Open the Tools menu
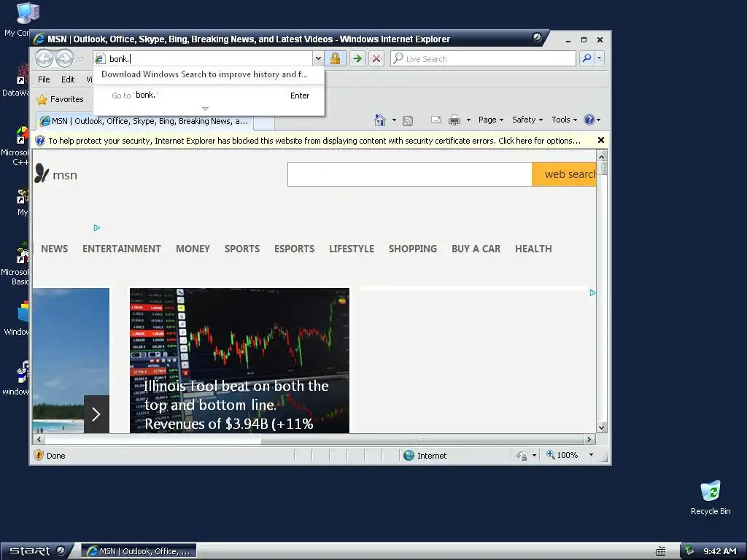 point(564,120)
